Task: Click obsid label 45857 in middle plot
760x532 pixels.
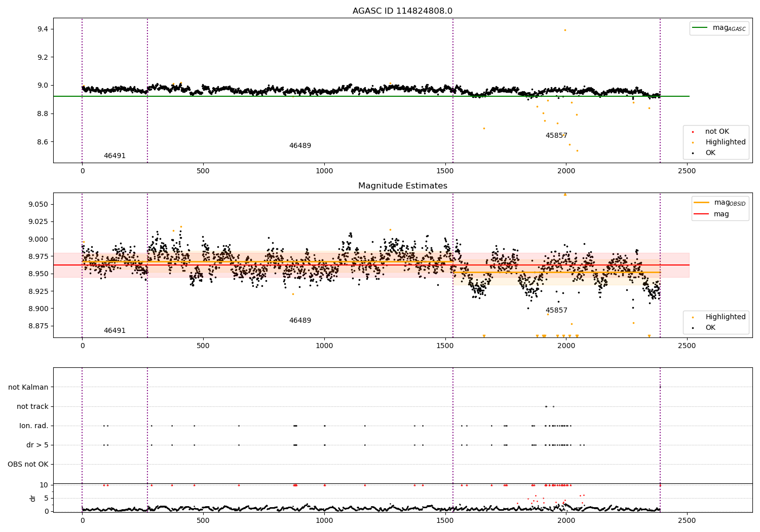Action: click(556, 311)
